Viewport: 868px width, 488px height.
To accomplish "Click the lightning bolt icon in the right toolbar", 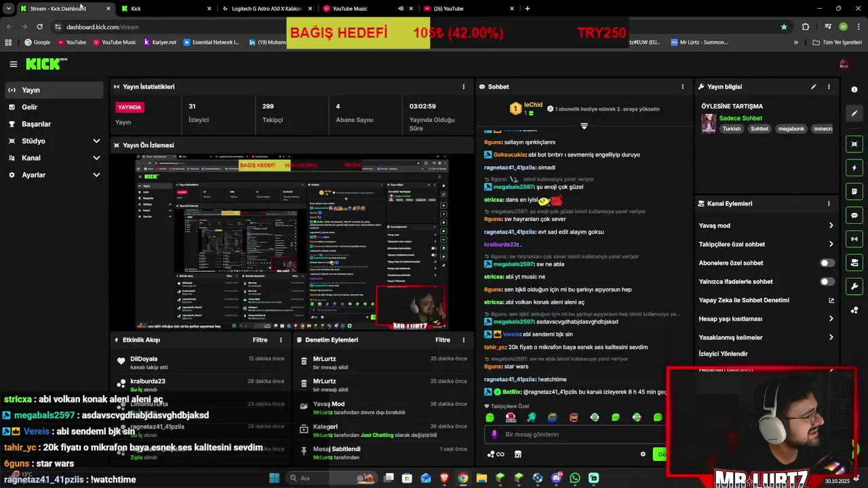I will point(854,167).
